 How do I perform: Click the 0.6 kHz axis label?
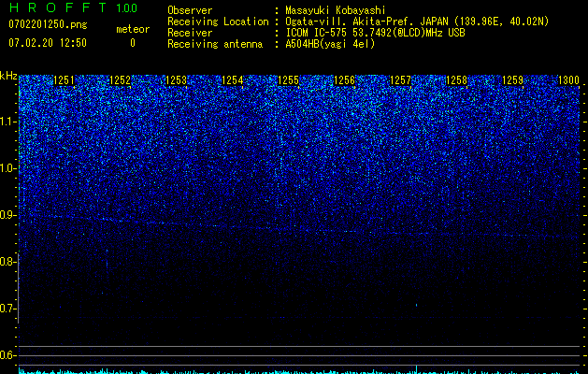pyautogui.click(x=8, y=355)
